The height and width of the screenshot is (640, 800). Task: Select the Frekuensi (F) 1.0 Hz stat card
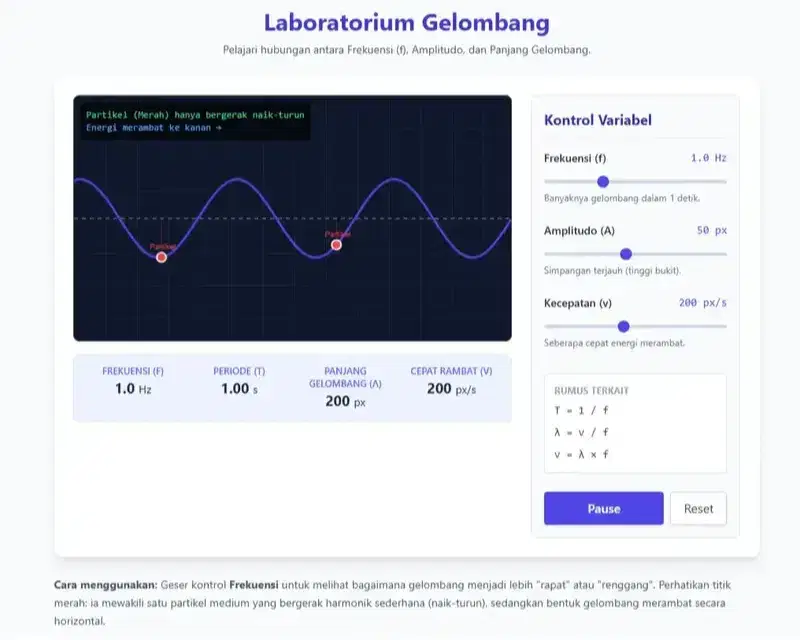click(x=133, y=381)
